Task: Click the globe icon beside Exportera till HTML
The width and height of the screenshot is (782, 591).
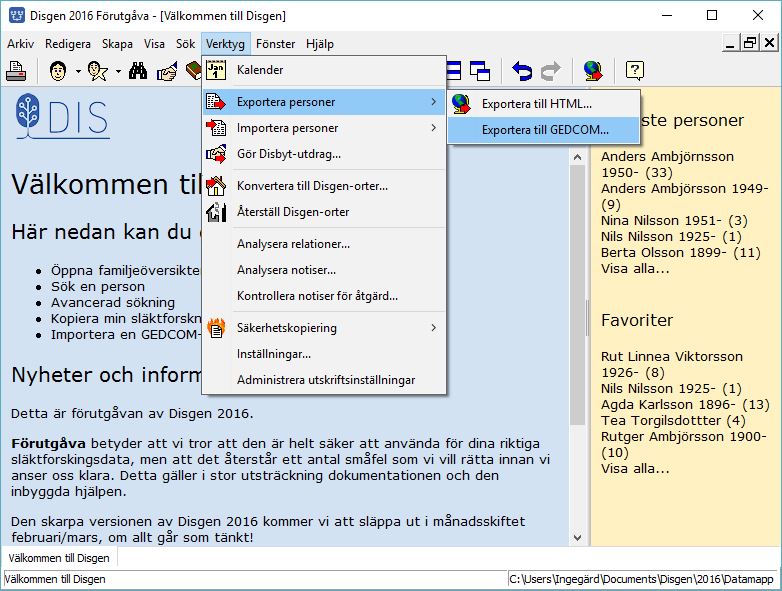Action: pyautogui.click(x=461, y=104)
